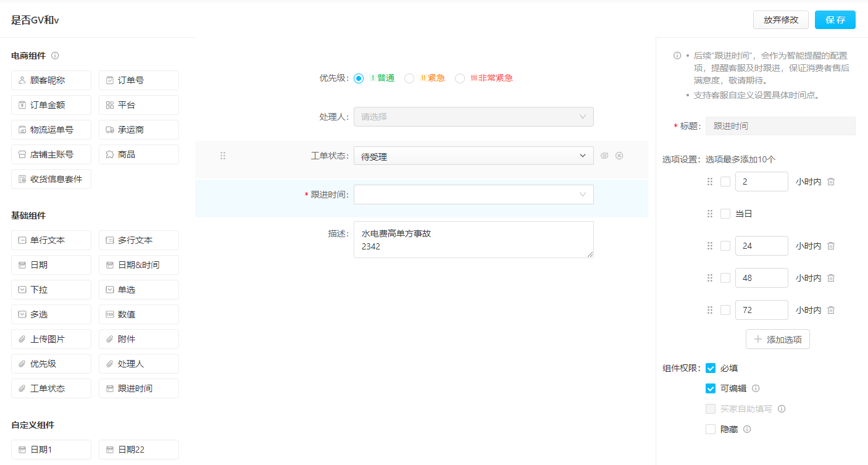The width and height of the screenshot is (868, 465).
Task: Add the 下拉 component
Action: 51,290
